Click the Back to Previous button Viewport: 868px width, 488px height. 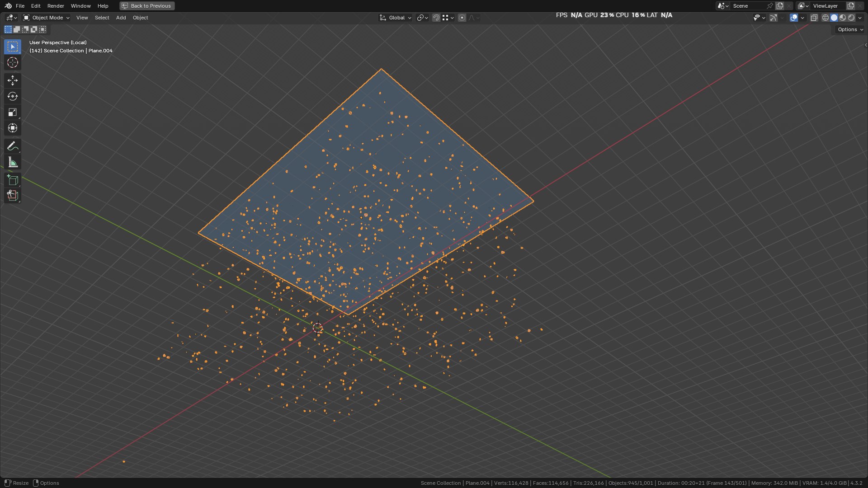tap(147, 6)
